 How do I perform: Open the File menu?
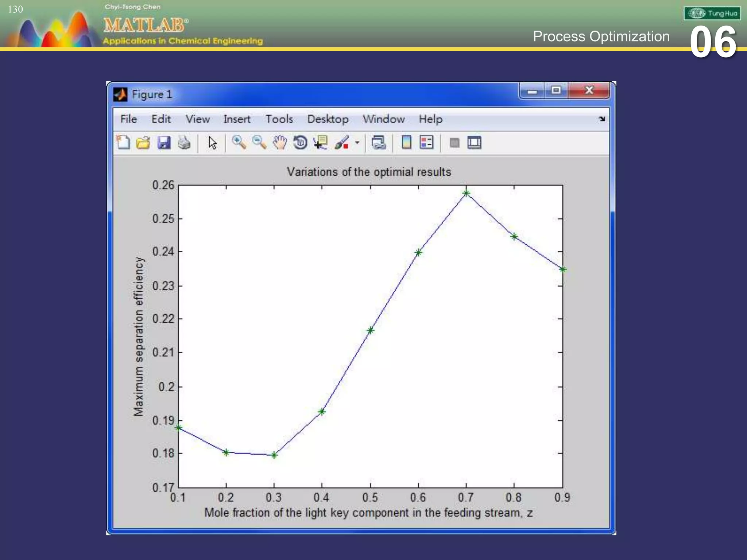coord(129,119)
